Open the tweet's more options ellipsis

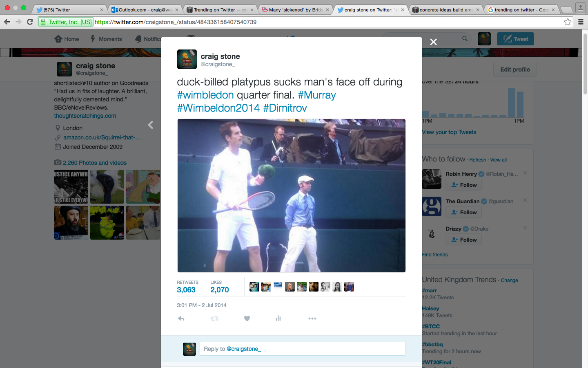[312, 319]
